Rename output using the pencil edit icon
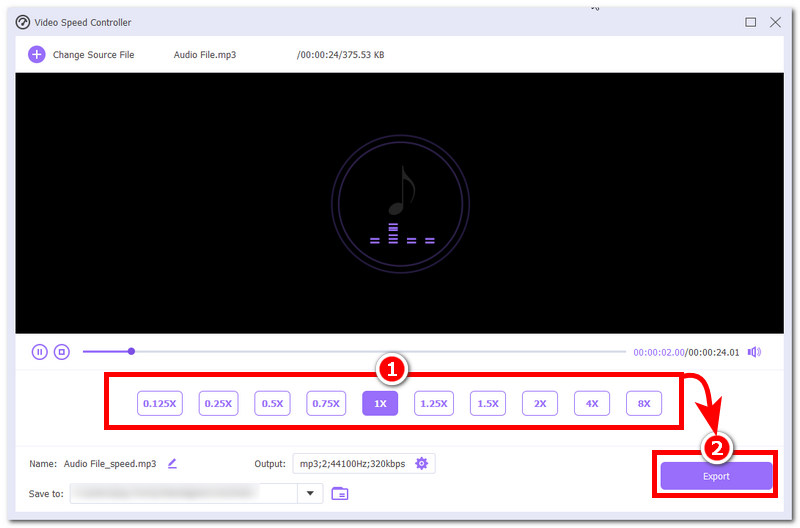 point(172,464)
